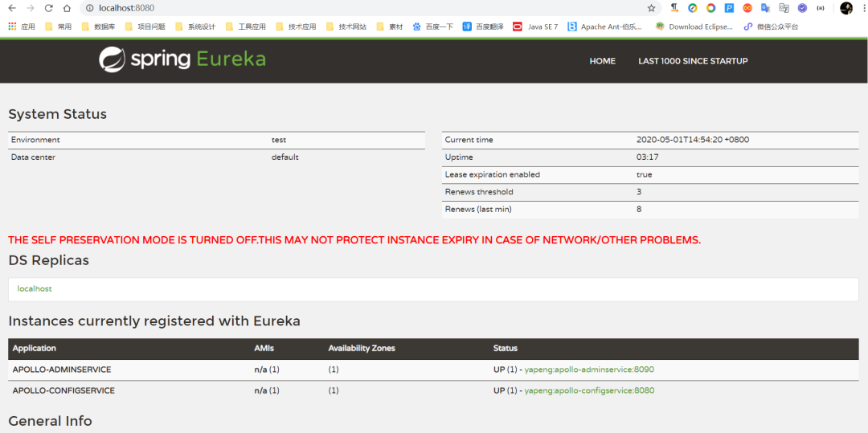Screen dimensions: 868x433
Task: Open the 技术网站 bookmark folder
Action: coord(346,27)
